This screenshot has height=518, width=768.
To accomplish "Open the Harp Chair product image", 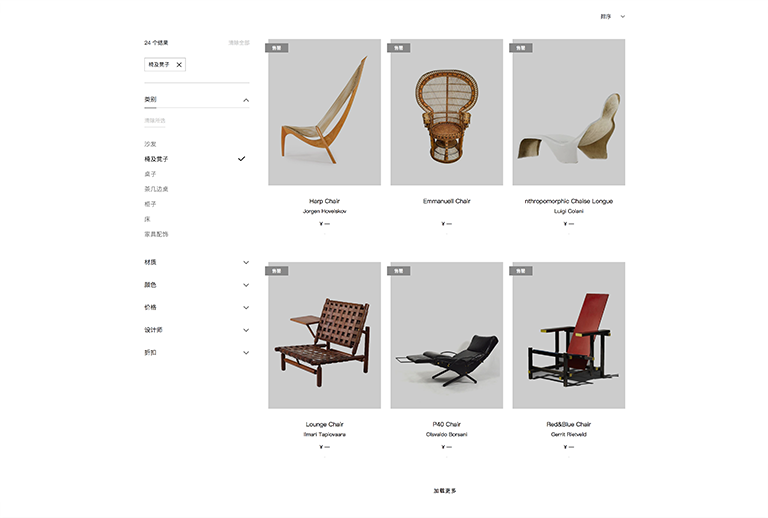I will point(324,112).
